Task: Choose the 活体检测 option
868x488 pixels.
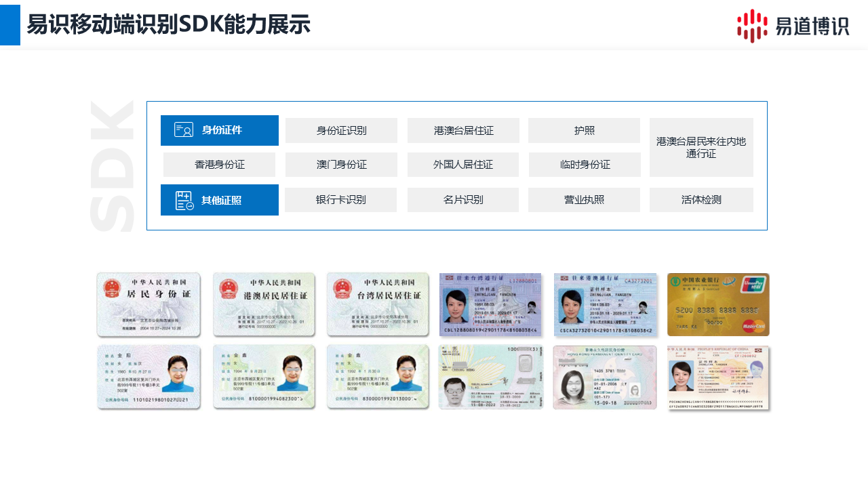Action: click(701, 200)
